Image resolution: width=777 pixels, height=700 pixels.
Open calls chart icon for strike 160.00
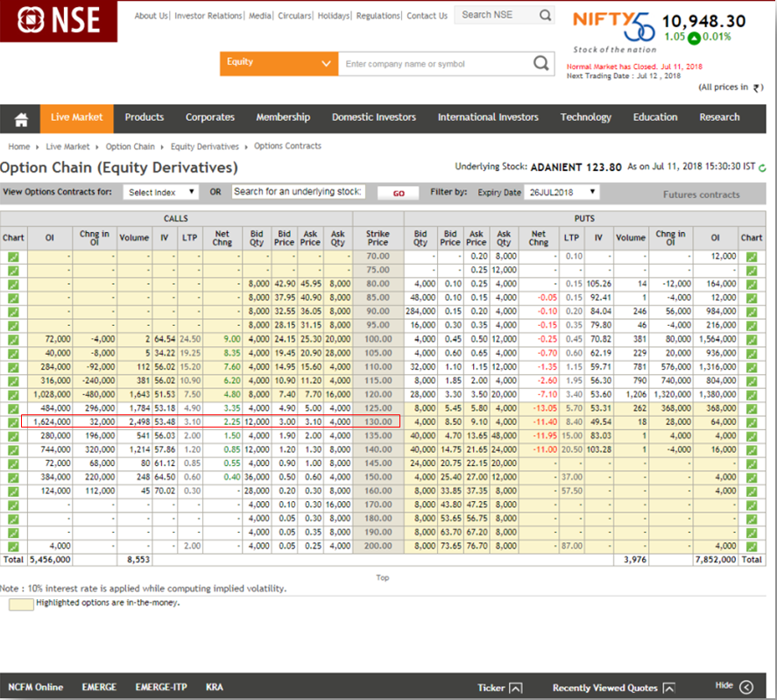click(x=13, y=491)
